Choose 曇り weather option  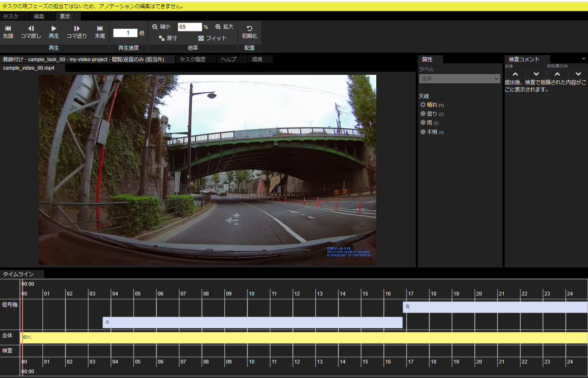pos(423,114)
